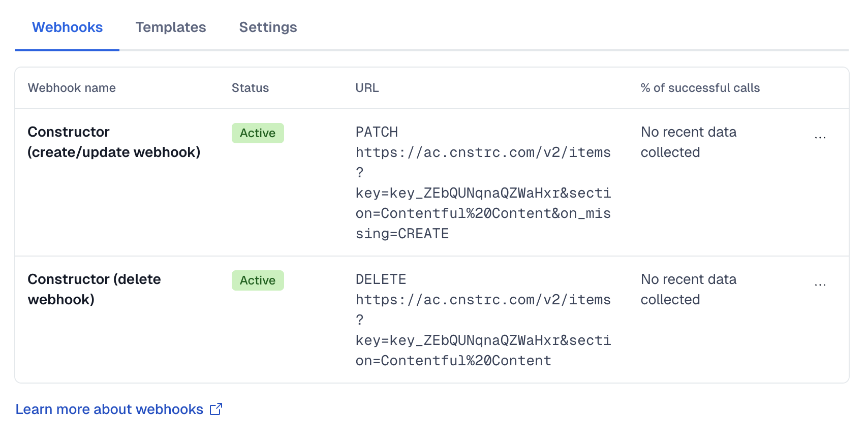Open the Constructor (create/update webhook) entry
The image size is (868, 443).
point(114,142)
